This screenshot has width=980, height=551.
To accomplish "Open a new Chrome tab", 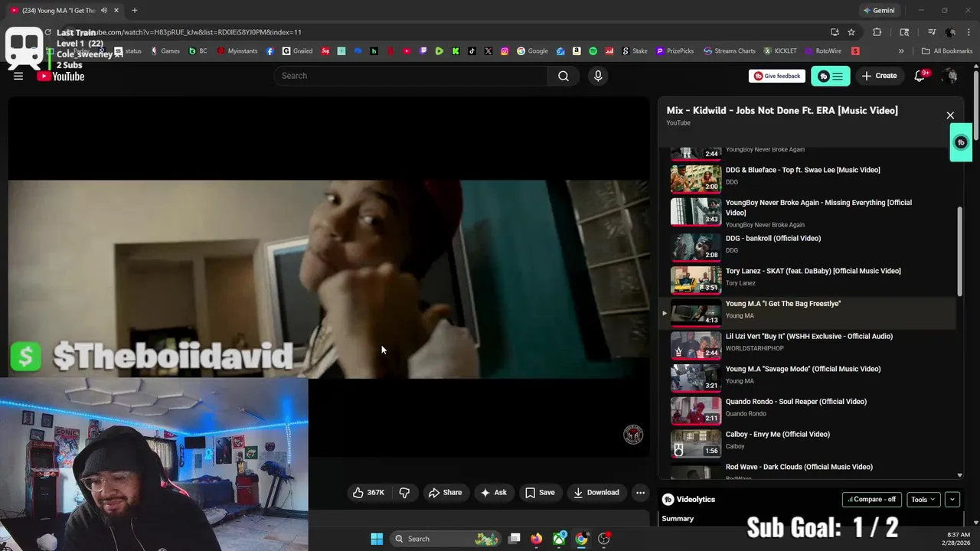I will [134, 11].
